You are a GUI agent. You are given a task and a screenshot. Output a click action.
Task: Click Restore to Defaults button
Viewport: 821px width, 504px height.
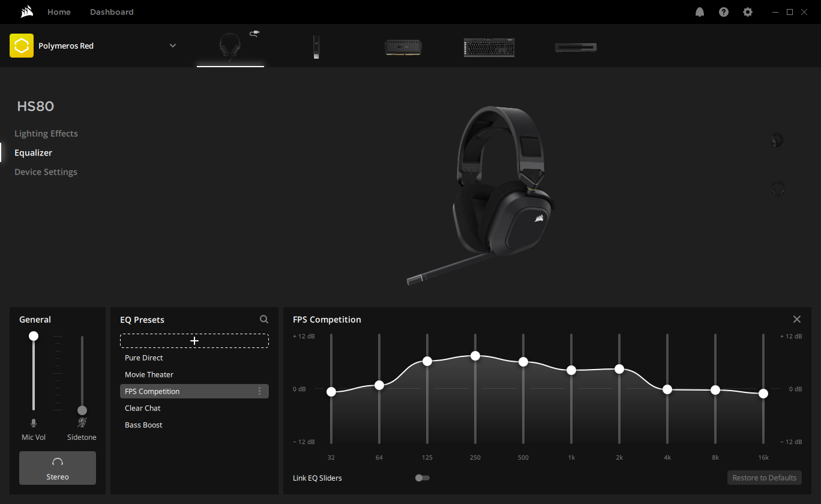pos(764,478)
